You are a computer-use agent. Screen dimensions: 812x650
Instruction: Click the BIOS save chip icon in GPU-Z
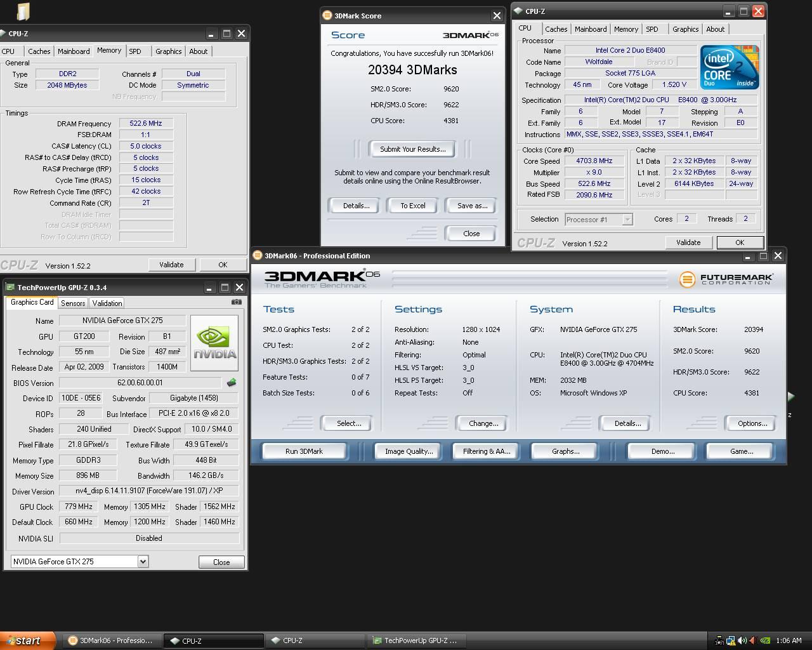click(232, 382)
